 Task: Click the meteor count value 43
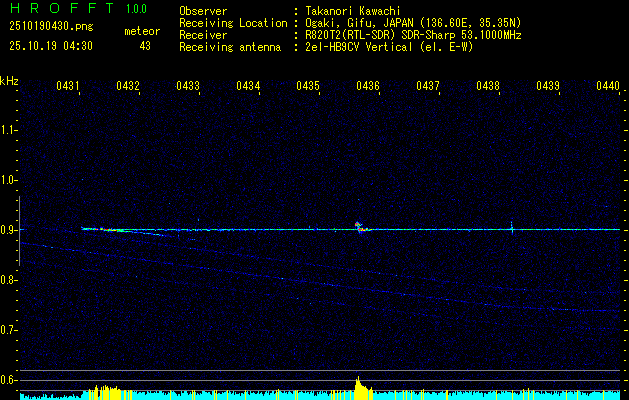coord(145,46)
